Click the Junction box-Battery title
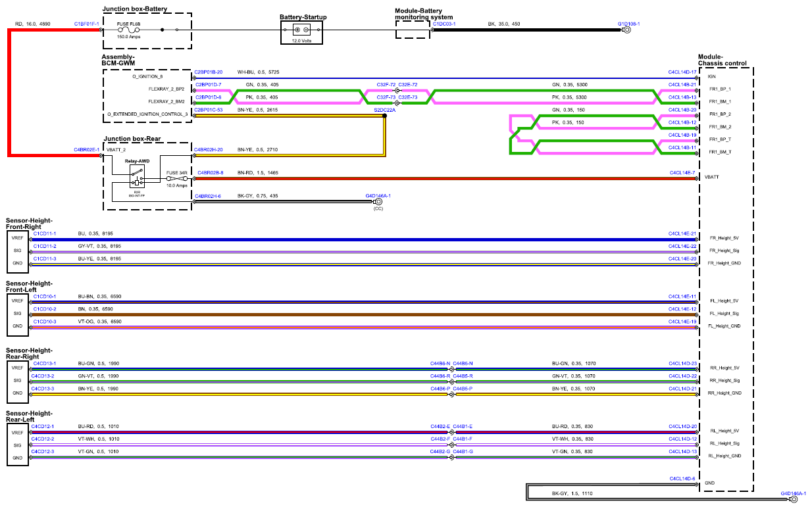812x509 pixels. tap(135, 9)
